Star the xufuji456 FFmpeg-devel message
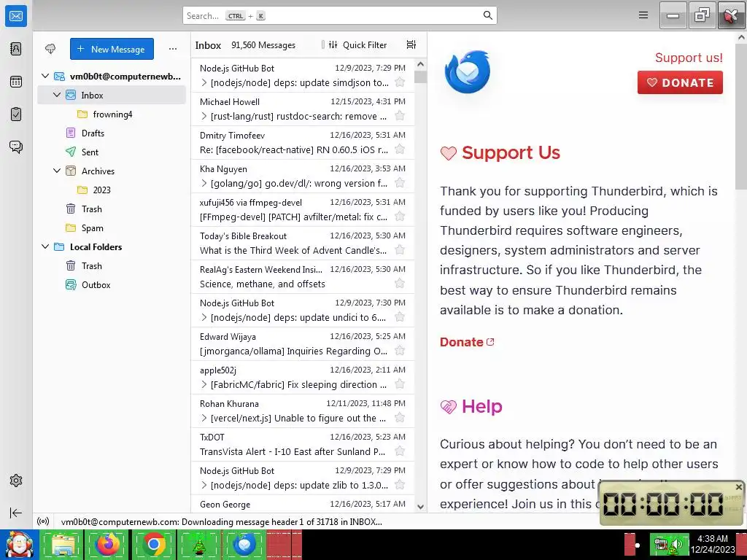747x560 pixels. coord(400,217)
